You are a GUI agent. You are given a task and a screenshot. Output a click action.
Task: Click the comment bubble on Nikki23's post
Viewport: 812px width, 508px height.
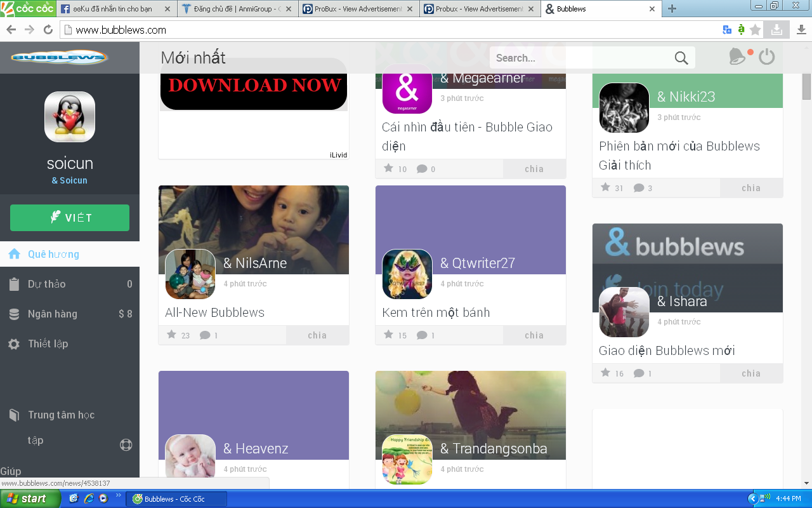coord(639,188)
